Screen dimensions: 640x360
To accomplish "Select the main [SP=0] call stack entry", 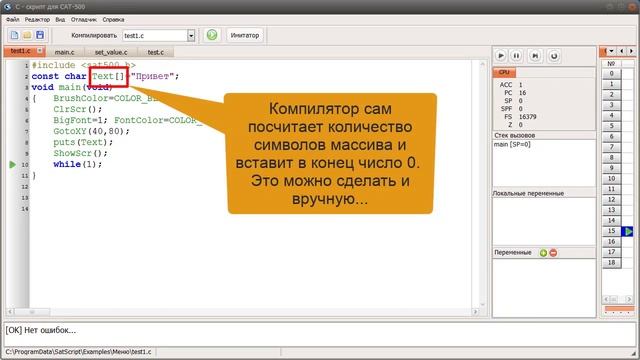I will click(x=512, y=144).
